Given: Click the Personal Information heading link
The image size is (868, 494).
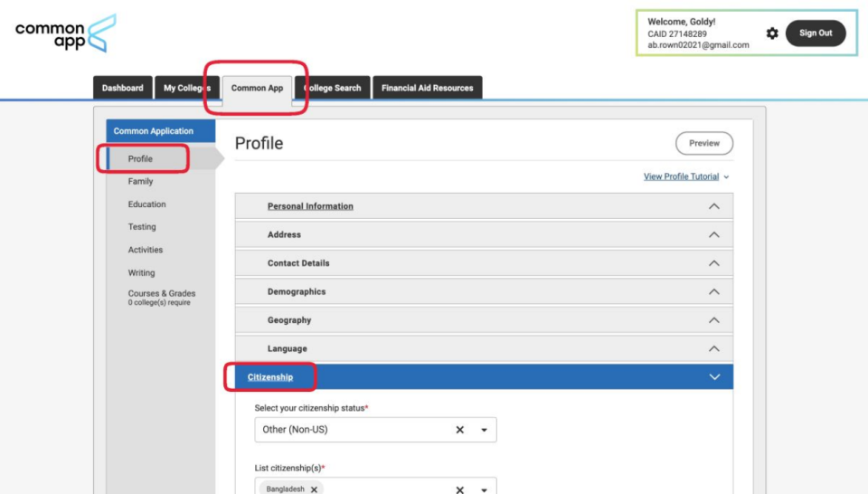Looking at the screenshot, I should point(310,206).
